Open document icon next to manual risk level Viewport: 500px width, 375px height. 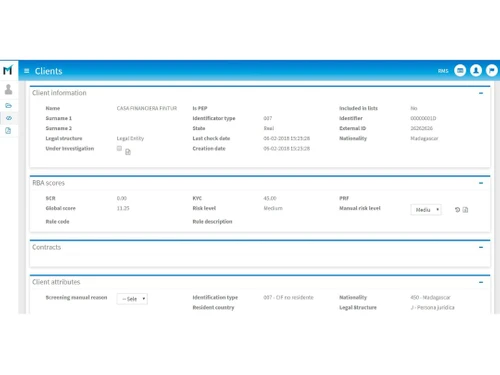click(x=466, y=210)
